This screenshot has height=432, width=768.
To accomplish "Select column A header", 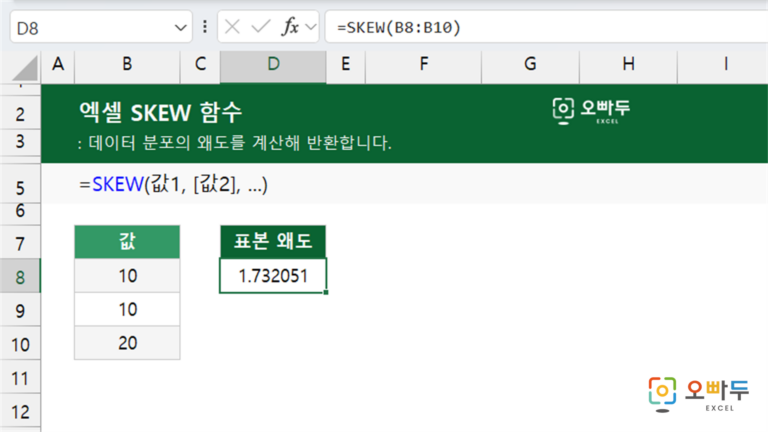I will (x=58, y=64).
